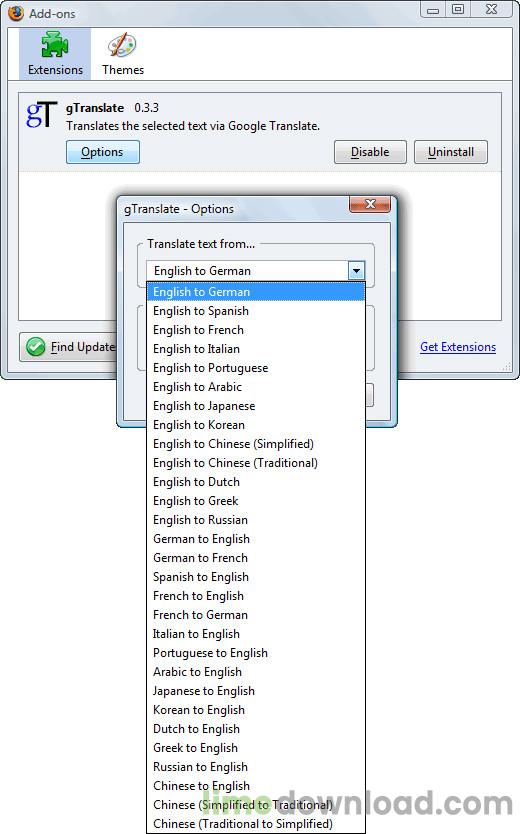
Task: Close the gTranslate Options dialog
Action: [370, 204]
